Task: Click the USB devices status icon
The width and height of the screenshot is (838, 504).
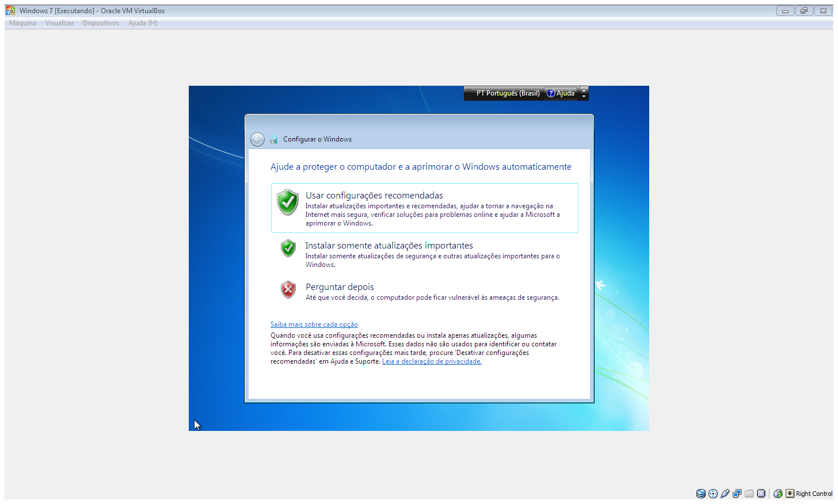Action: [725, 494]
